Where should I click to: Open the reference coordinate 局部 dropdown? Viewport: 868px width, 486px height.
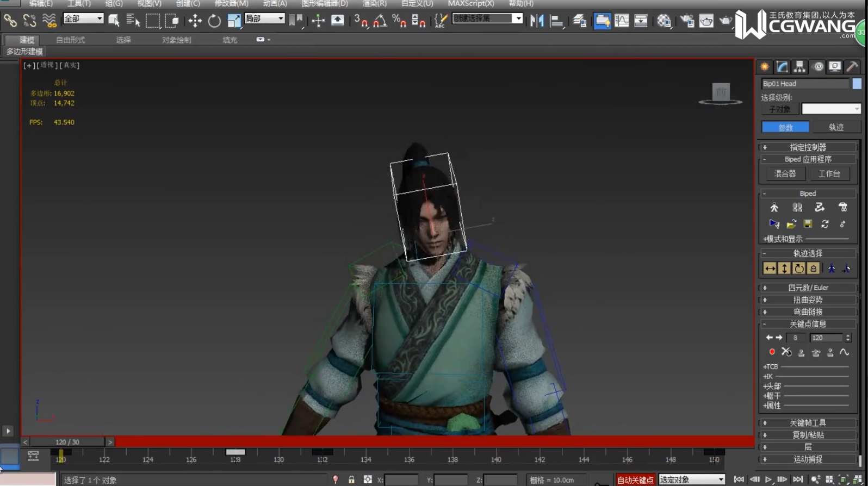pos(265,18)
